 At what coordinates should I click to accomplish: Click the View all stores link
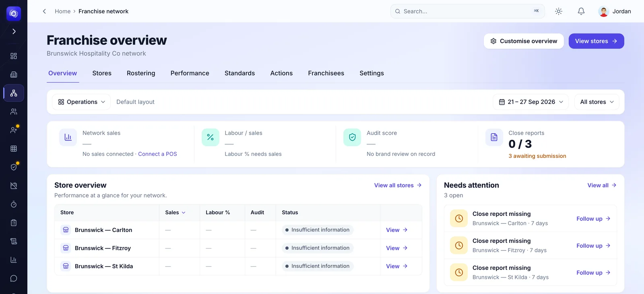[398, 185]
